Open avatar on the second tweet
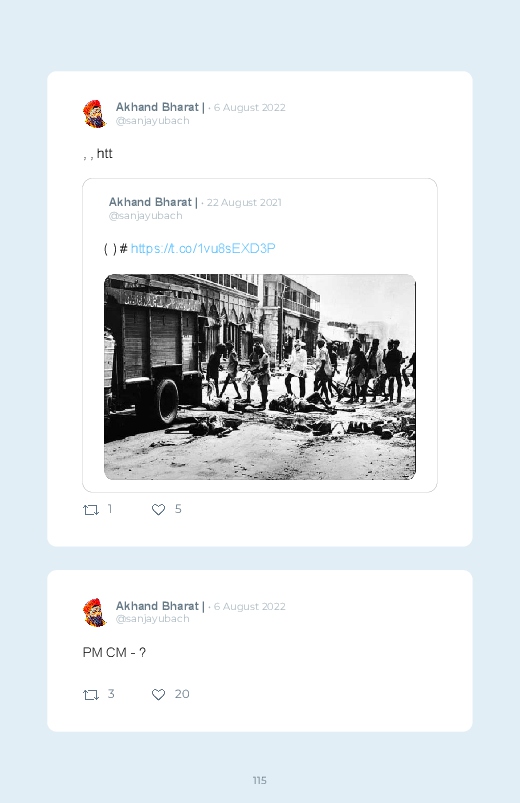The image size is (520, 803). coord(95,612)
